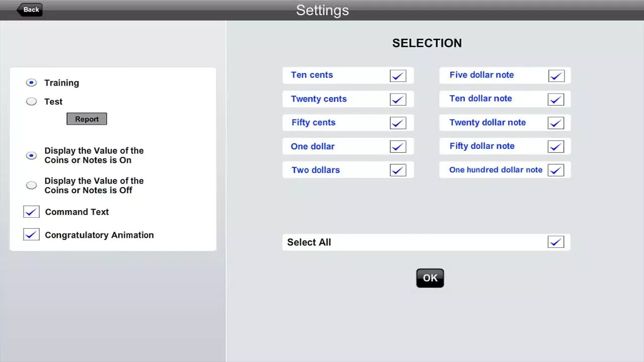The height and width of the screenshot is (362, 644).
Task: Toggle the Two dollars checkbox
Action: [397, 170]
